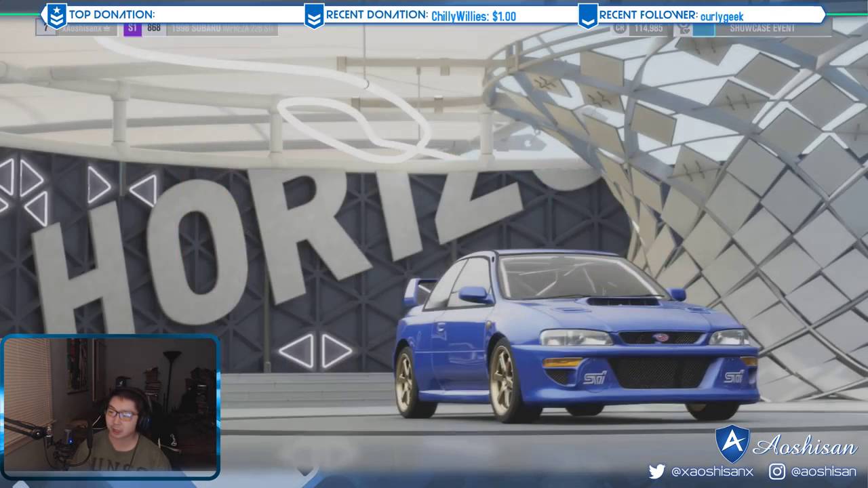The height and width of the screenshot is (488, 868).
Task: Click the Twitter bird icon
Action: pos(656,471)
